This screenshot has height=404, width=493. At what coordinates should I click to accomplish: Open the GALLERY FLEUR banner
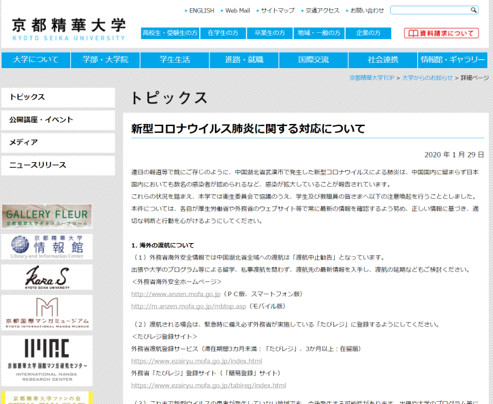tap(47, 216)
